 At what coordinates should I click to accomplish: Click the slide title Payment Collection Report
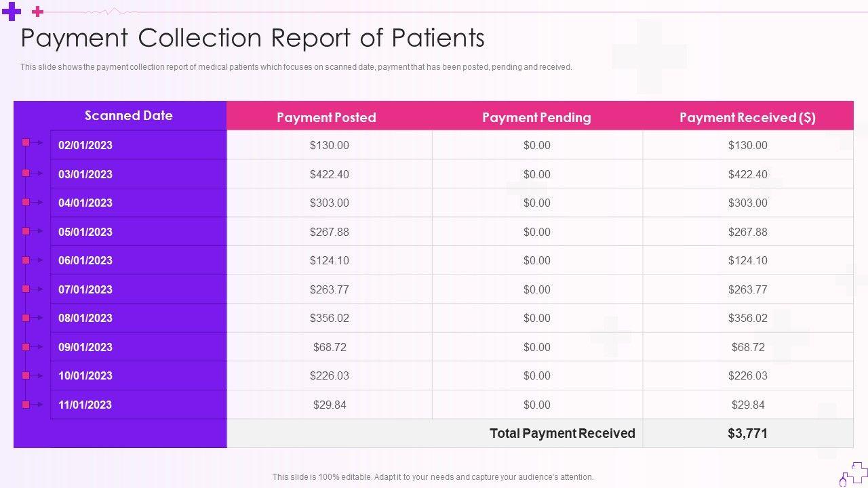click(x=252, y=38)
